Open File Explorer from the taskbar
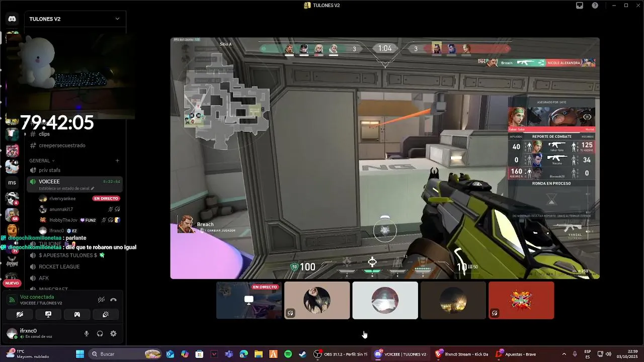The image size is (644, 362). click(x=259, y=354)
